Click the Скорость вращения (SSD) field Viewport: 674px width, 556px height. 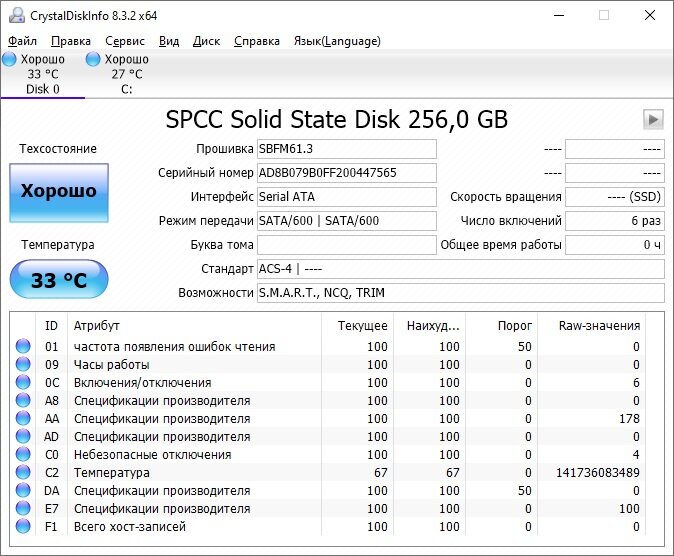pos(615,197)
